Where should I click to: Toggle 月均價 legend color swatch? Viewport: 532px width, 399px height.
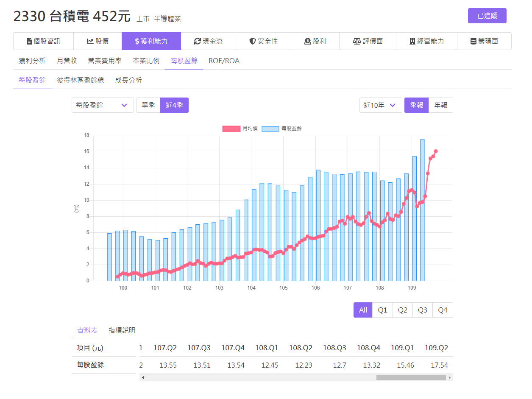[x=231, y=128]
